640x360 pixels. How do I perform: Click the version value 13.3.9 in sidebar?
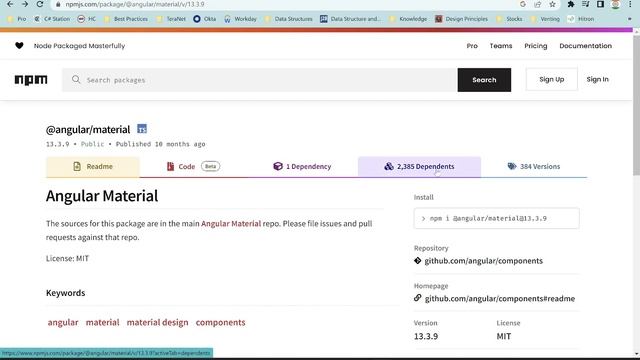(426, 336)
